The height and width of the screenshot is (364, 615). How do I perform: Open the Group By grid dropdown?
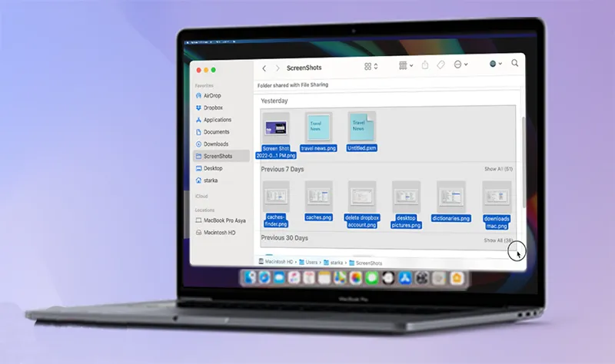(x=406, y=65)
